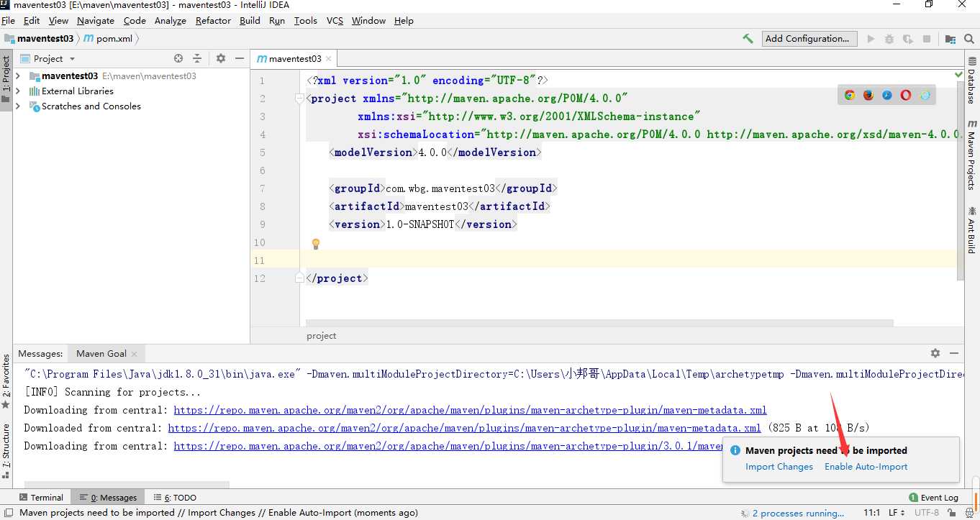Click Scroll from Source target icon in Project panel
The image size is (980, 520).
(178, 58)
